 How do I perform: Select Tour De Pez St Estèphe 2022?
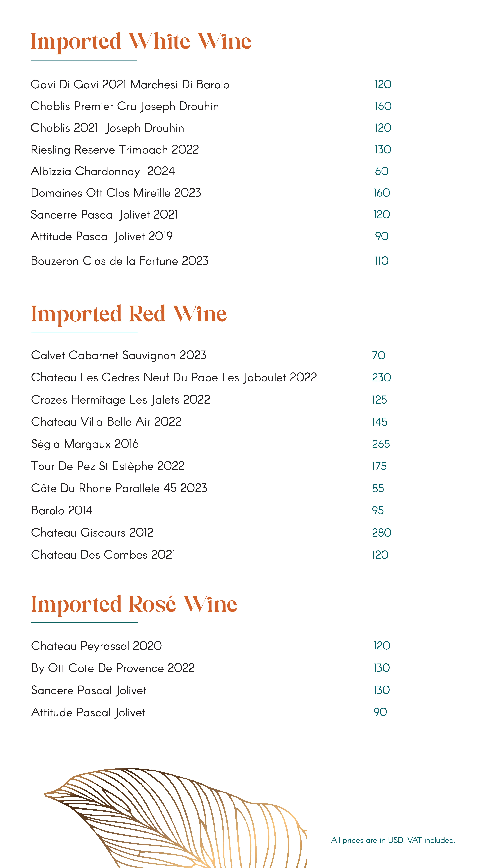click(108, 466)
